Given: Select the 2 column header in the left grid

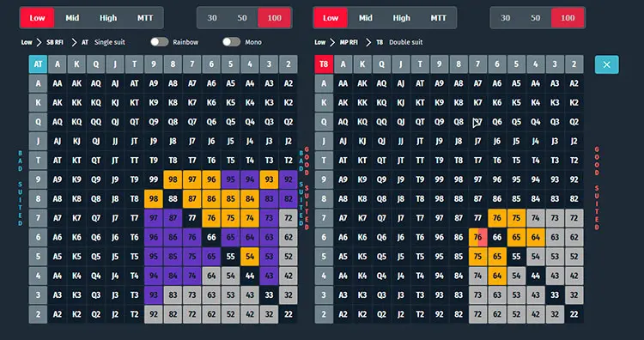Looking at the screenshot, I should pyautogui.click(x=289, y=64).
